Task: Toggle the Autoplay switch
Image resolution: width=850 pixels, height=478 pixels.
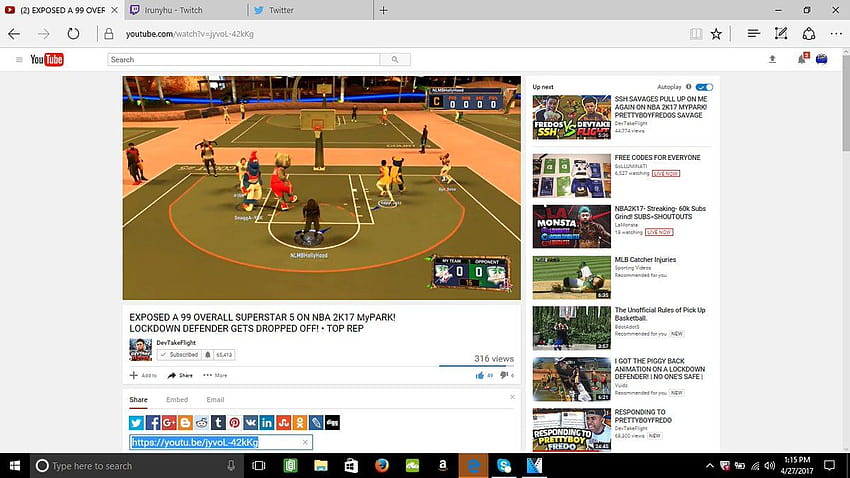Action: (x=705, y=87)
